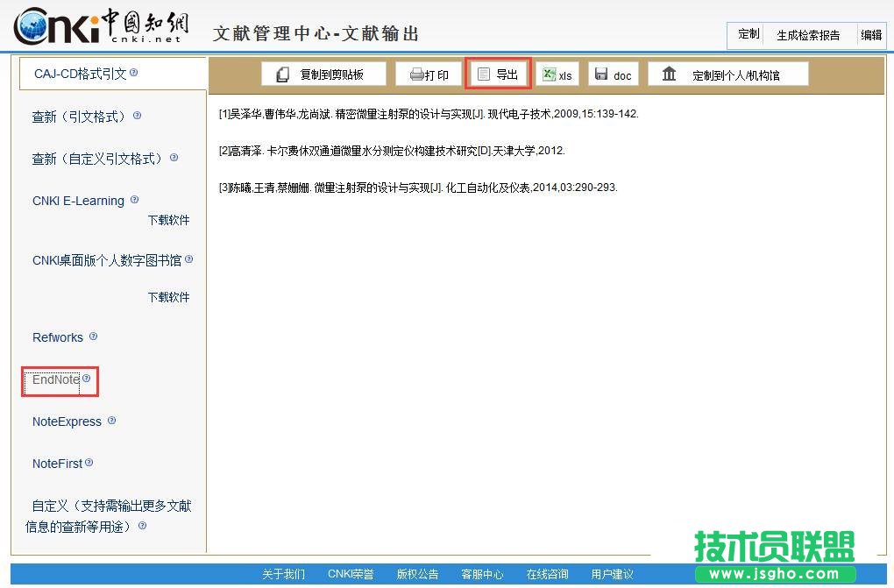The width and height of the screenshot is (894, 588).
Task: Click the xls export icon
Action: [549, 74]
